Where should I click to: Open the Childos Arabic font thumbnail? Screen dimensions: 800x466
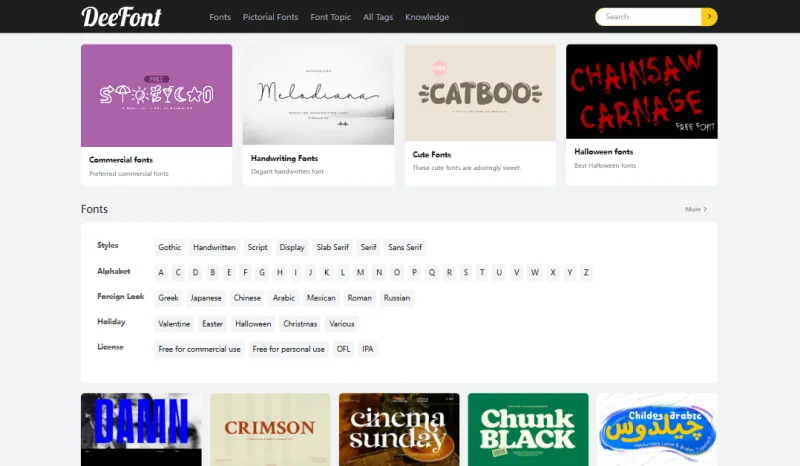tap(657, 429)
